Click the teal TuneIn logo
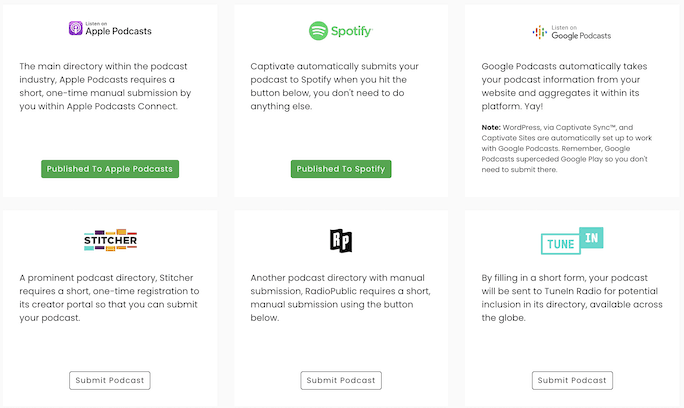The image size is (684, 408). (x=572, y=240)
